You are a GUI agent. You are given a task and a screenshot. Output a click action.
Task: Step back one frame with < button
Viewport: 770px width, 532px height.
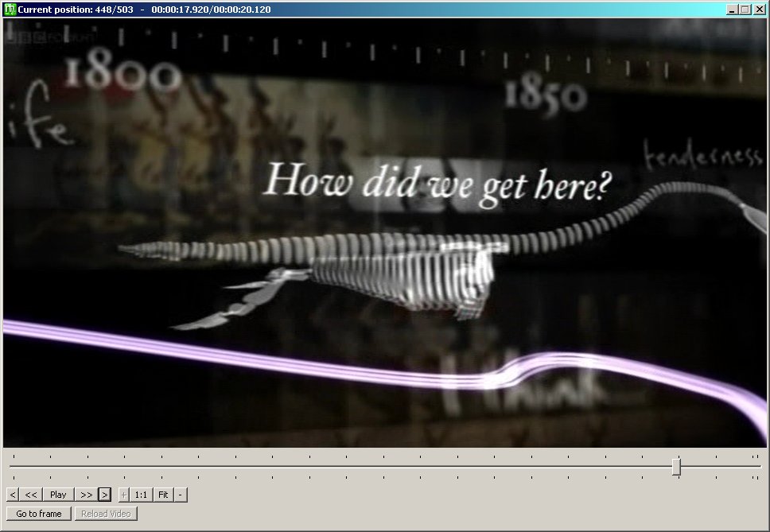[x=13, y=495]
